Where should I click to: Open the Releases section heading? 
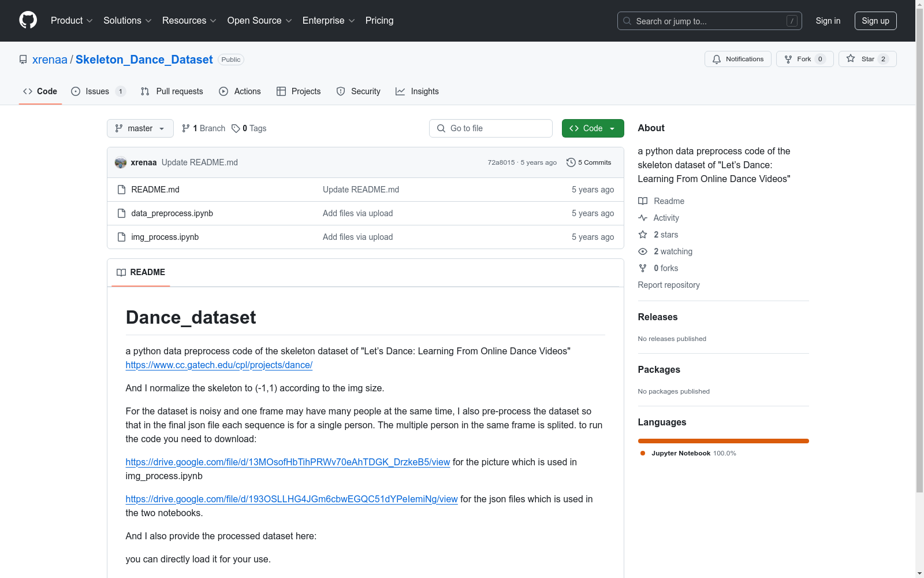(658, 317)
